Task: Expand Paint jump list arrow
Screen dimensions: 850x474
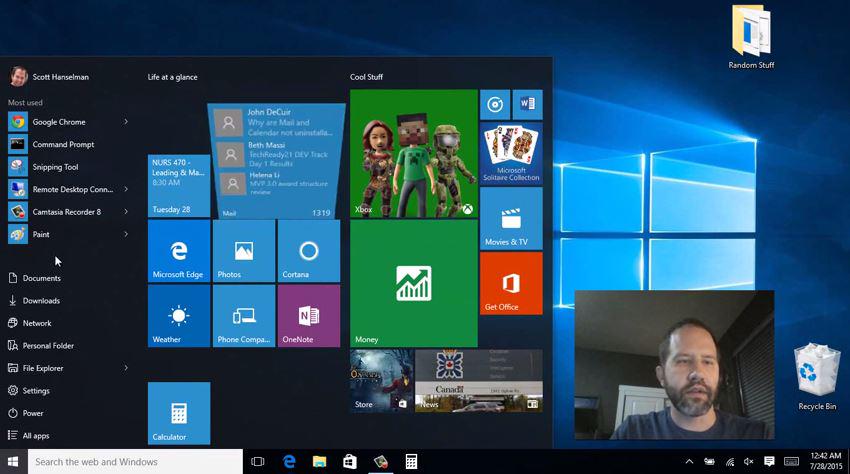Action: coord(126,234)
